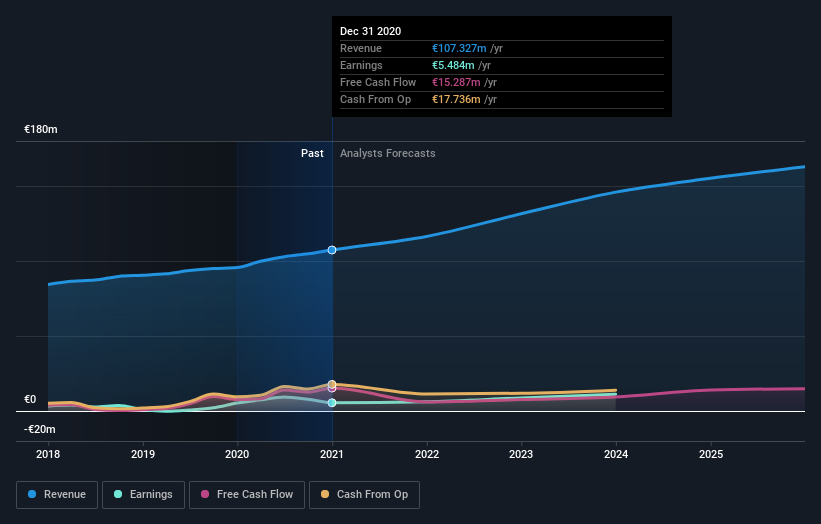Click the €15.287m free cash flow value
Image resolution: width=821 pixels, height=524 pixels.
(456, 82)
